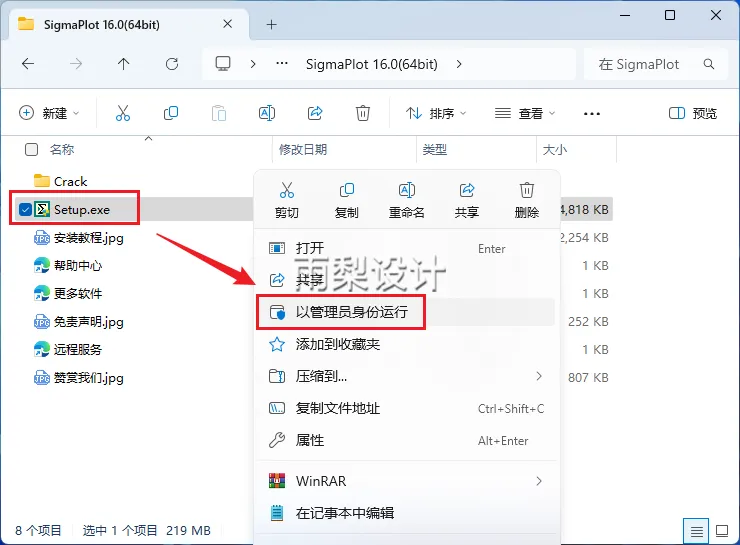The image size is (740, 545).
Task: Go up one folder level
Action: [124, 64]
